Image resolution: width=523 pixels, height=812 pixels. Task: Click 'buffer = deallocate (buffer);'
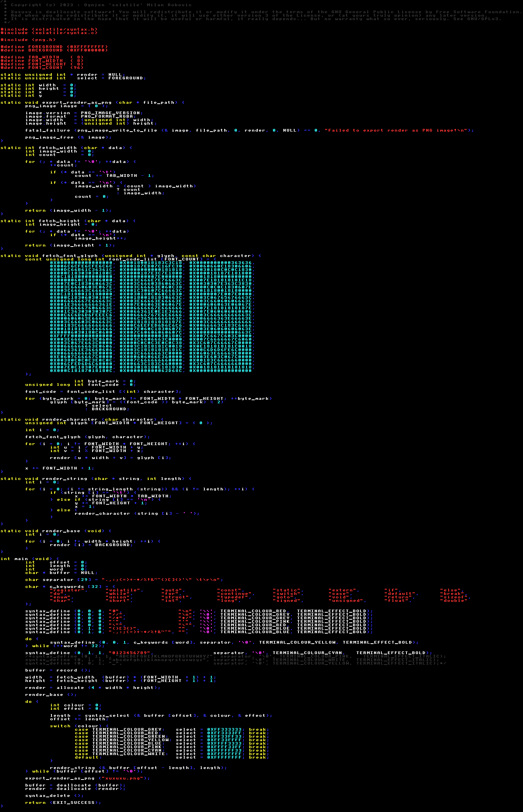(x=75, y=785)
